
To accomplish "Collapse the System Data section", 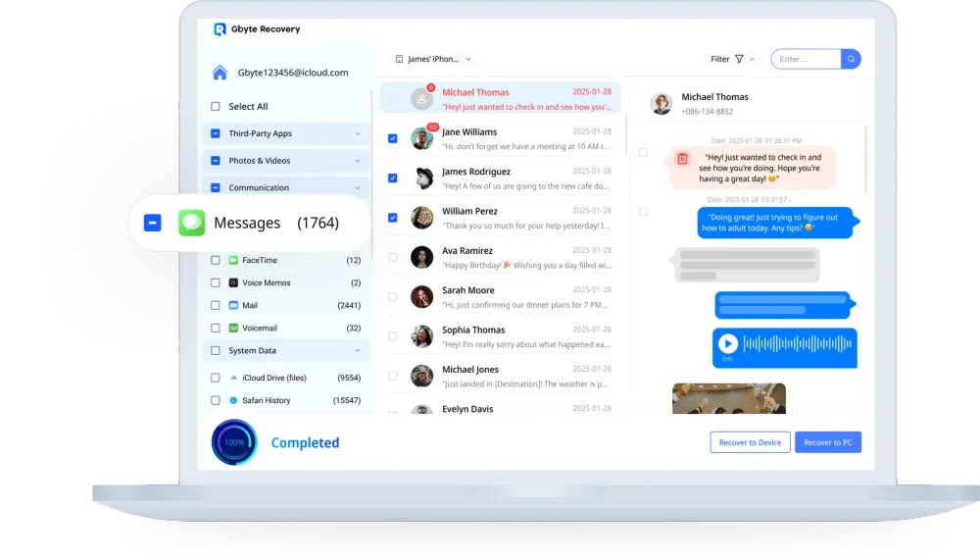I will click(357, 350).
